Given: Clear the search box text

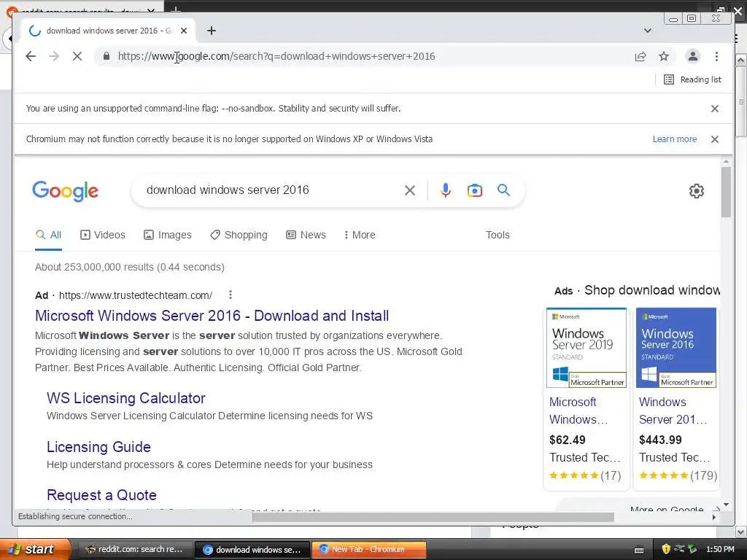Looking at the screenshot, I should pos(410,190).
